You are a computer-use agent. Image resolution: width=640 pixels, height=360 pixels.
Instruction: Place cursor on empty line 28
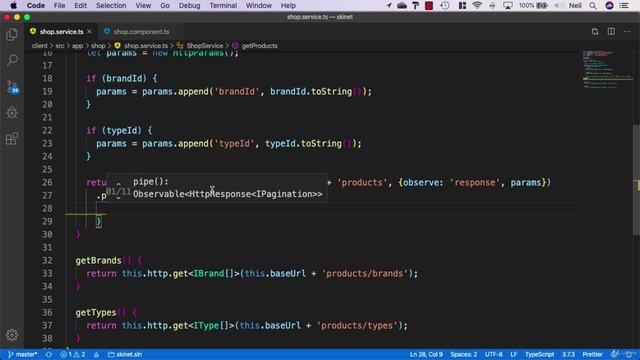(322, 208)
